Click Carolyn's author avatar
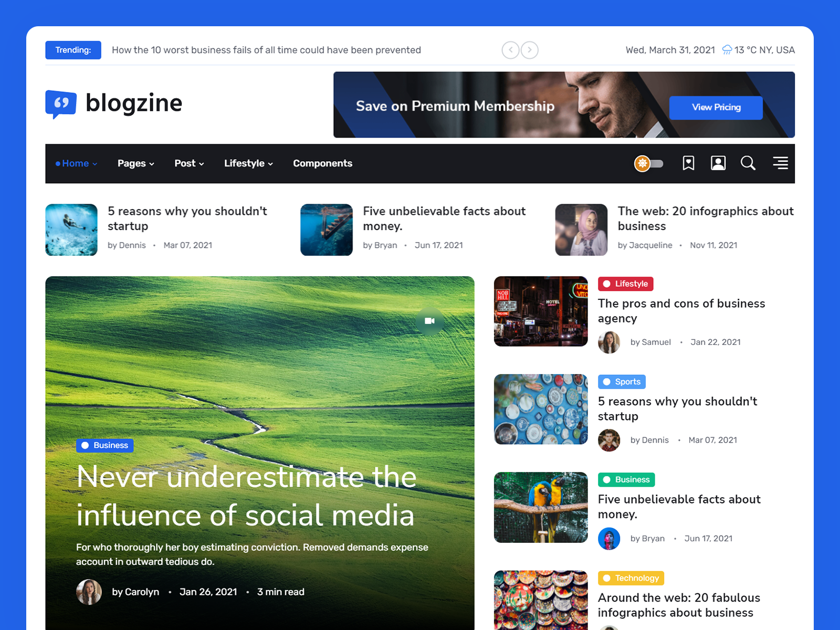The image size is (840, 630). (89, 592)
